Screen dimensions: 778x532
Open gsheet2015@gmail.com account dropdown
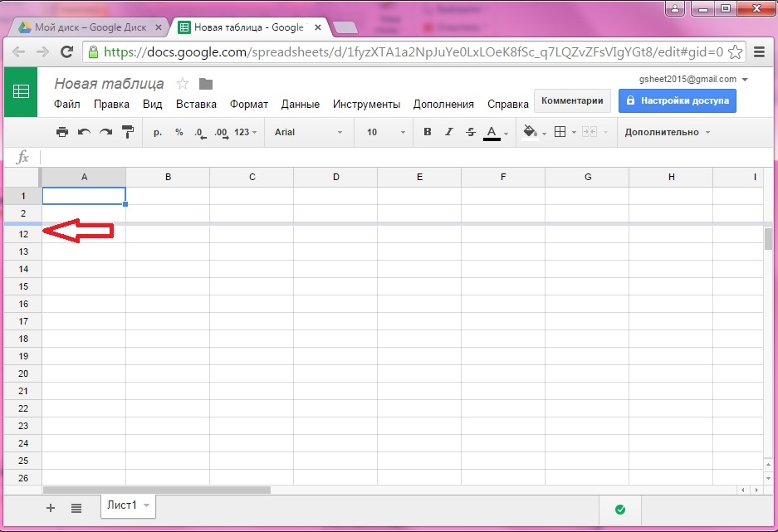click(693, 80)
